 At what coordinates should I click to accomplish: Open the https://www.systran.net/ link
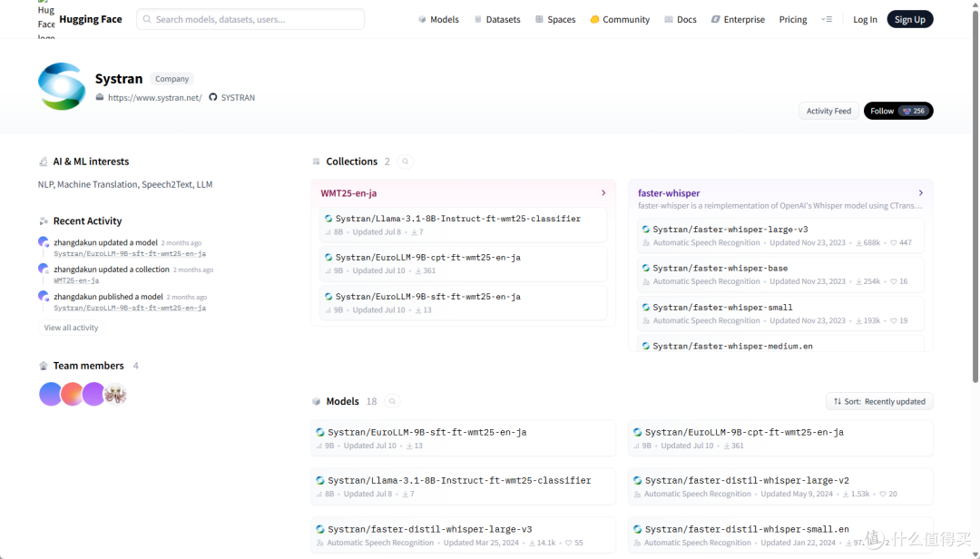click(154, 97)
